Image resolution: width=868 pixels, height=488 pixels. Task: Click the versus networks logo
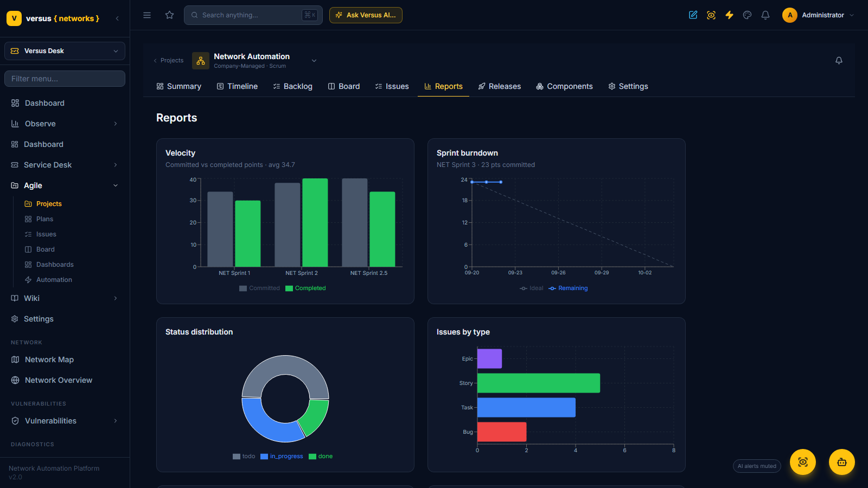[53, 18]
